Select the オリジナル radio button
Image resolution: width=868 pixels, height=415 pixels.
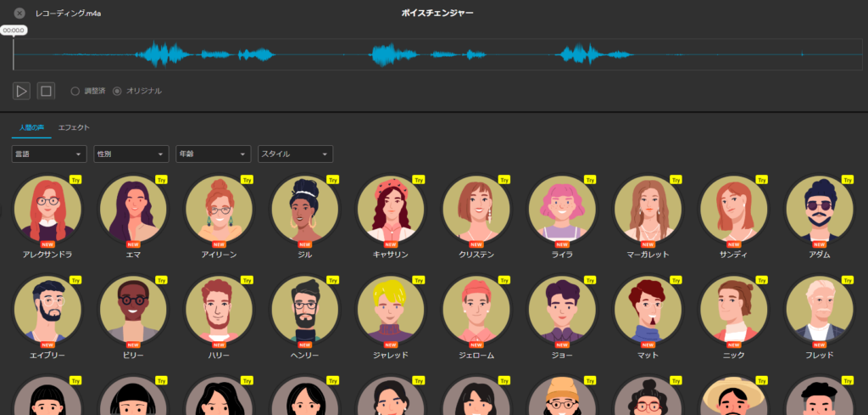[x=117, y=91]
